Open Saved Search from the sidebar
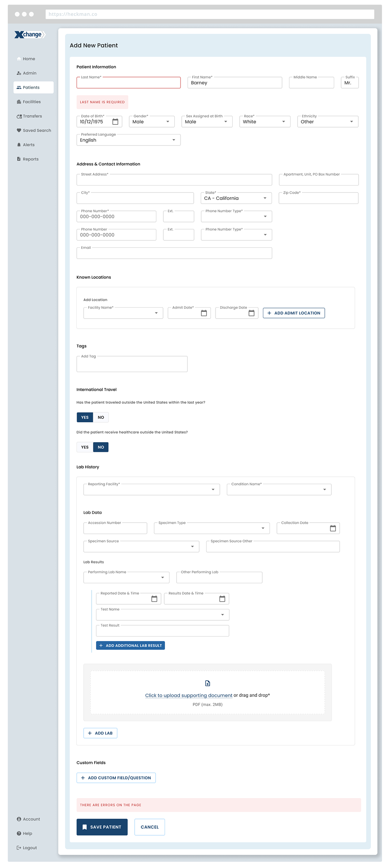Image resolution: width=389 pixels, height=868 pixels. (37, 131)
